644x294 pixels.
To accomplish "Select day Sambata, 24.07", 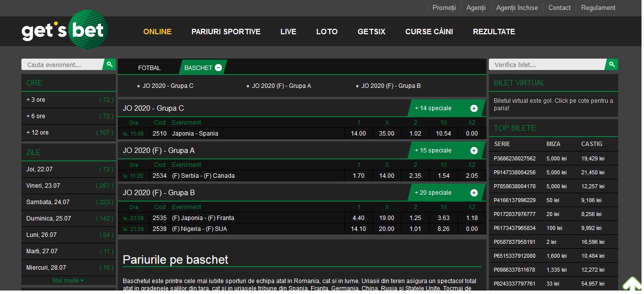I will click(69, 202).
